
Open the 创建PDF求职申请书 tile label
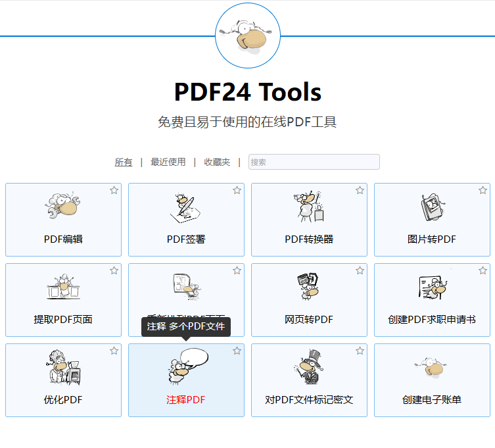[432, 320]
